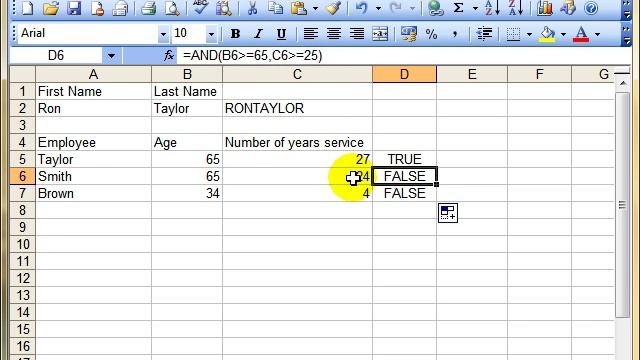Click Merge and Center
Screen dimensions: 640x360
380,34
